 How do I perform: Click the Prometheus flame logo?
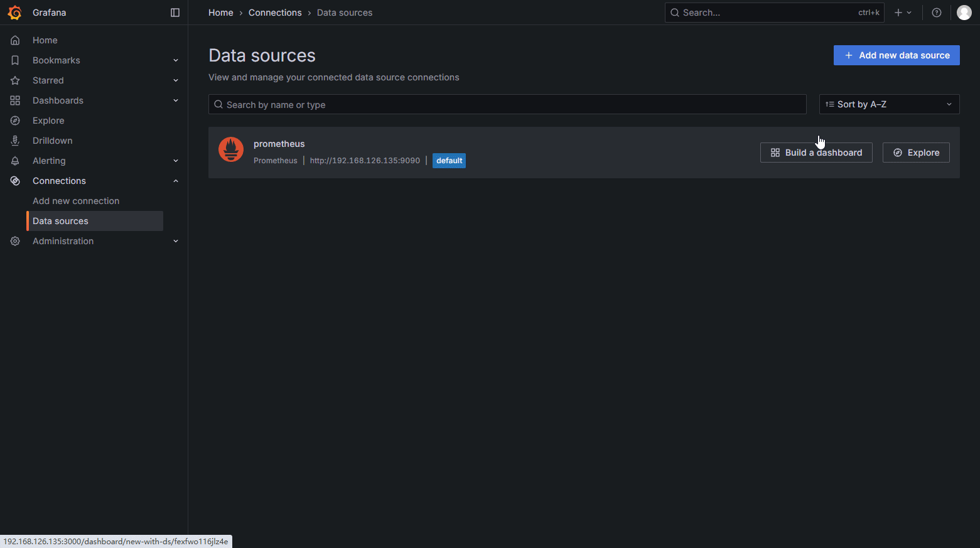[231, 149]
